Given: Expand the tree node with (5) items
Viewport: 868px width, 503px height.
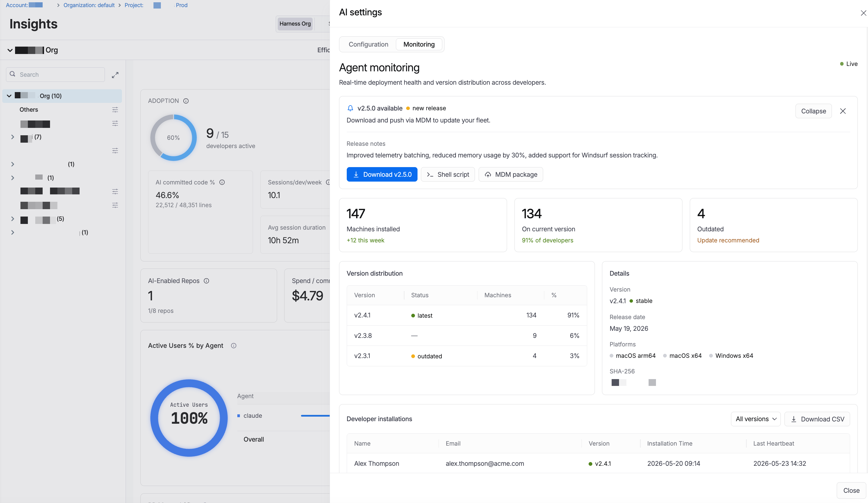Looking at the screenshot, I should [13, 219].
